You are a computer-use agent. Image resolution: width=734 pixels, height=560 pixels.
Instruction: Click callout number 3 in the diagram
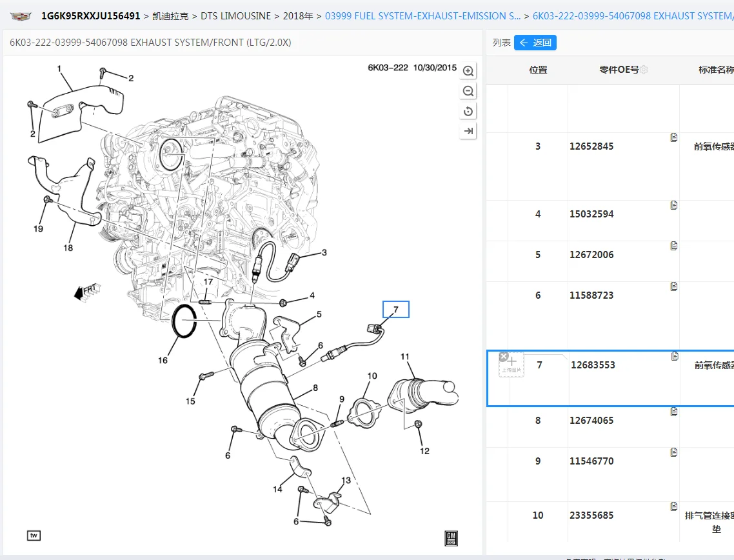click(324, 252)
